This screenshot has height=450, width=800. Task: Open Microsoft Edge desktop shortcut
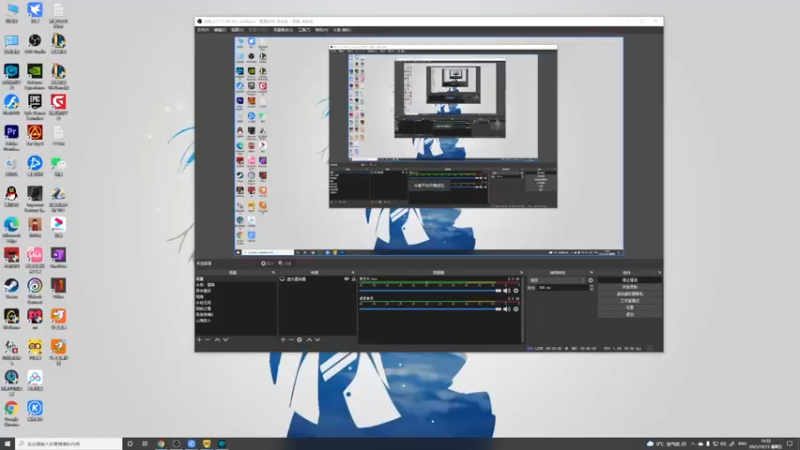(x=11, y=224)
